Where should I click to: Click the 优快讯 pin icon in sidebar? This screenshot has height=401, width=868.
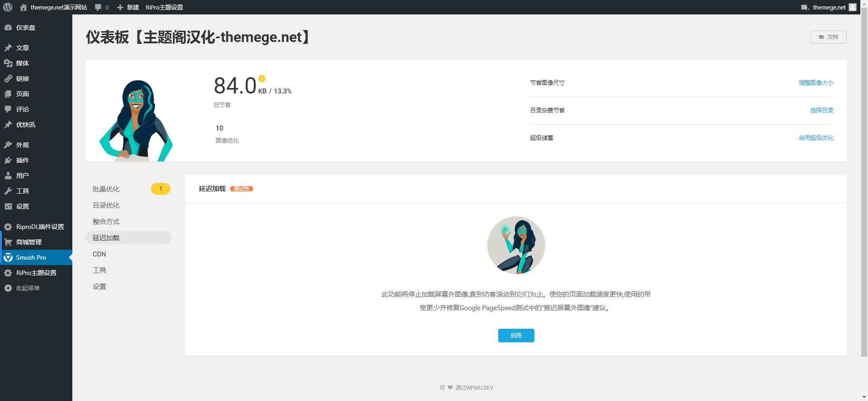point(8,125)
